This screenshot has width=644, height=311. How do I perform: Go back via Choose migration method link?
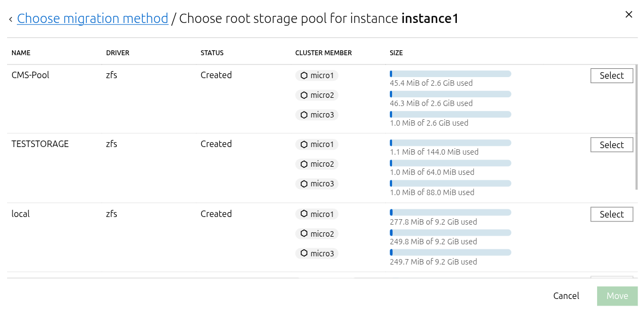[x=92, y=19]
